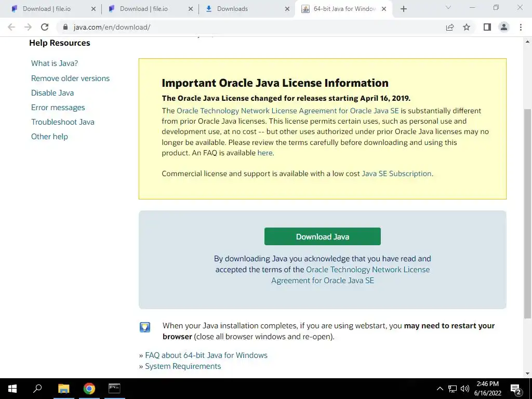Open the Windows Start menu
The height and width of the screenshot is (399, 532).
12,389
